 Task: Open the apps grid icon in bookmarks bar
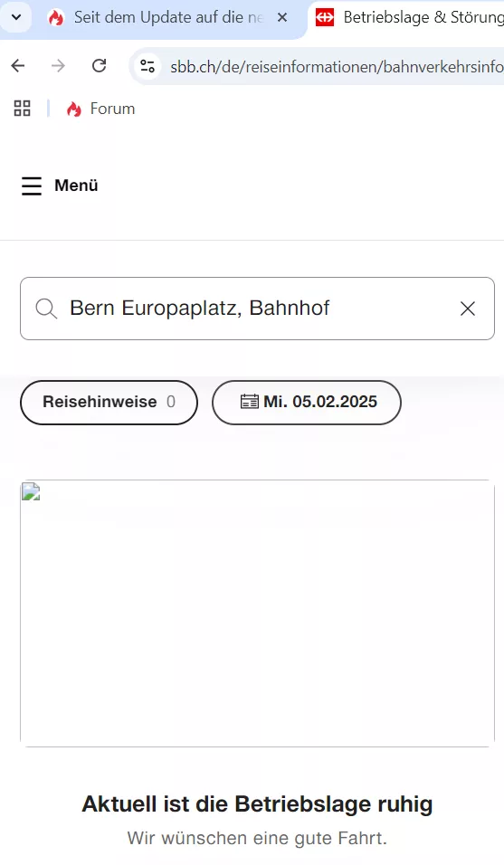(22, 109)
